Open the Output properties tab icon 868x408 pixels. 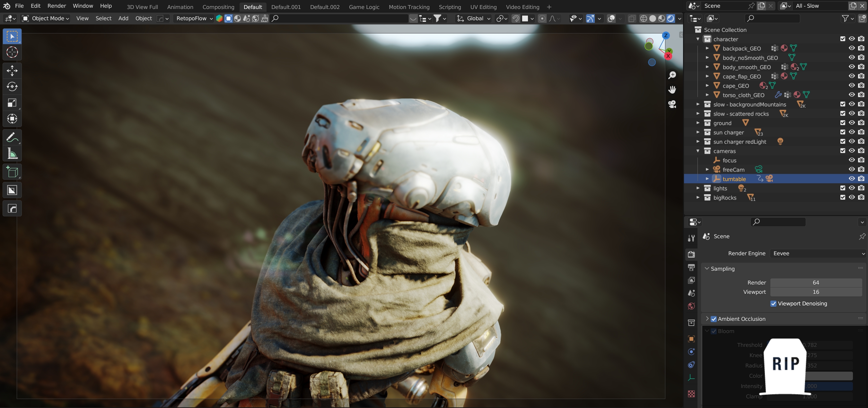[x=691, y=267]
